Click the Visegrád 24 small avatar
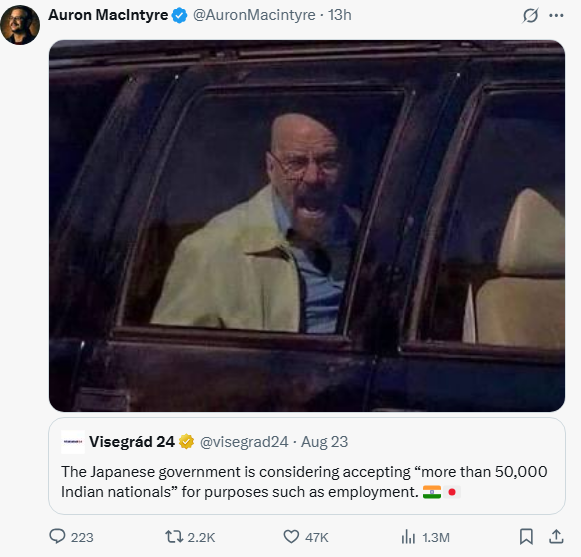581x557 pixels. (73, 442)
